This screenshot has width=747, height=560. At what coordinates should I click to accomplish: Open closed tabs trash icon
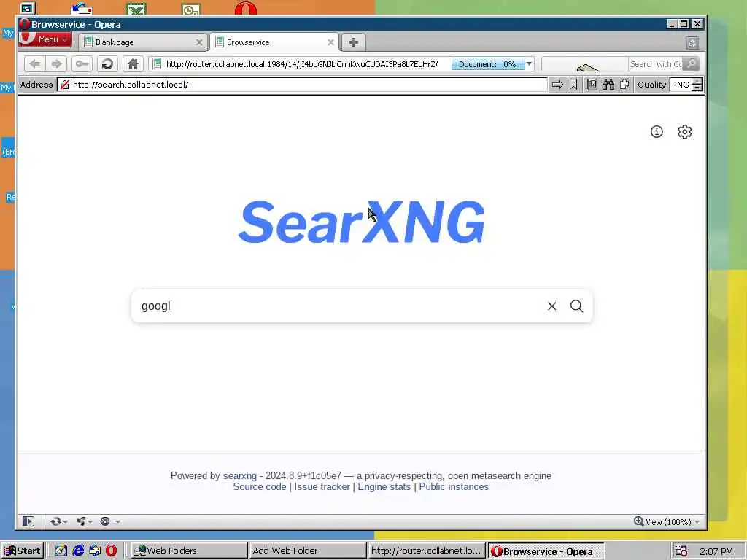click(692, 43)
